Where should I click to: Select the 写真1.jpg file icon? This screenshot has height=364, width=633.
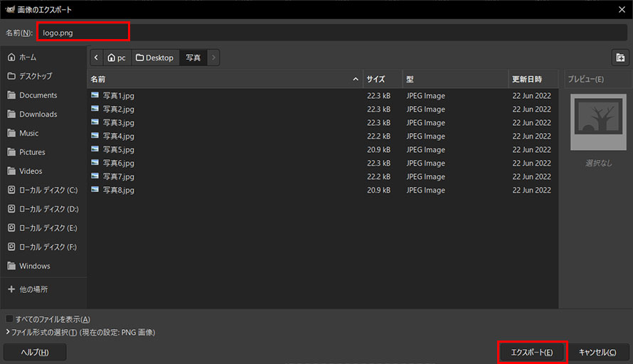95,95
